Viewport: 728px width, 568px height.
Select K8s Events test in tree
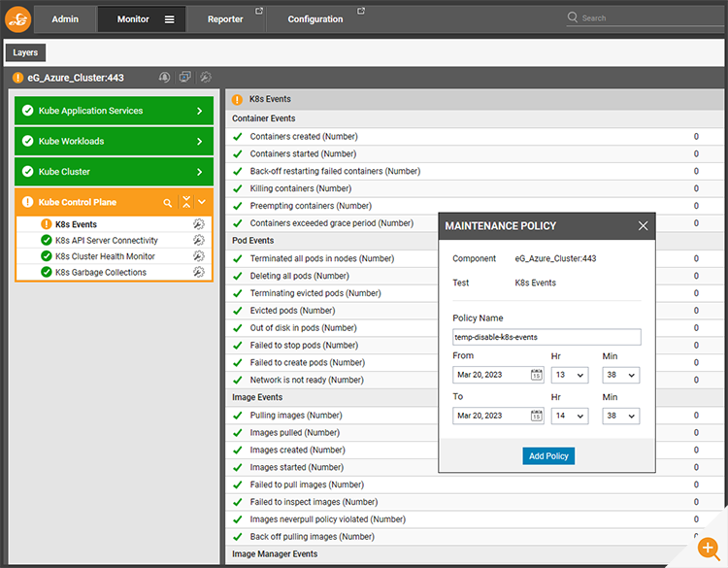(x=76, y=224)
